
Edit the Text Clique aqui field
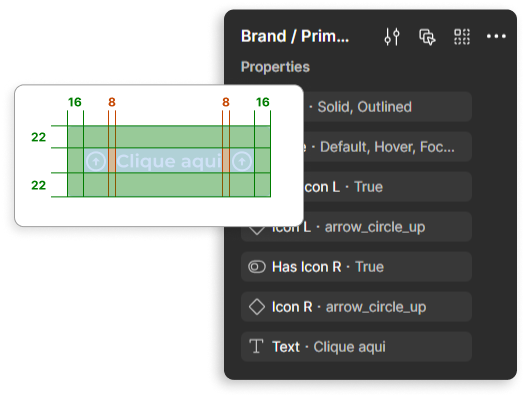(x=356, y=347)
